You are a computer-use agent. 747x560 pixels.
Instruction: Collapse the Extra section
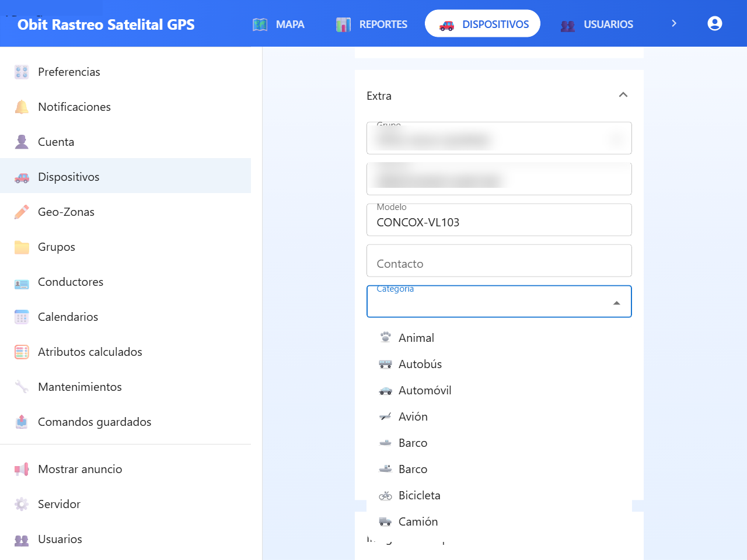coord(623,95)
